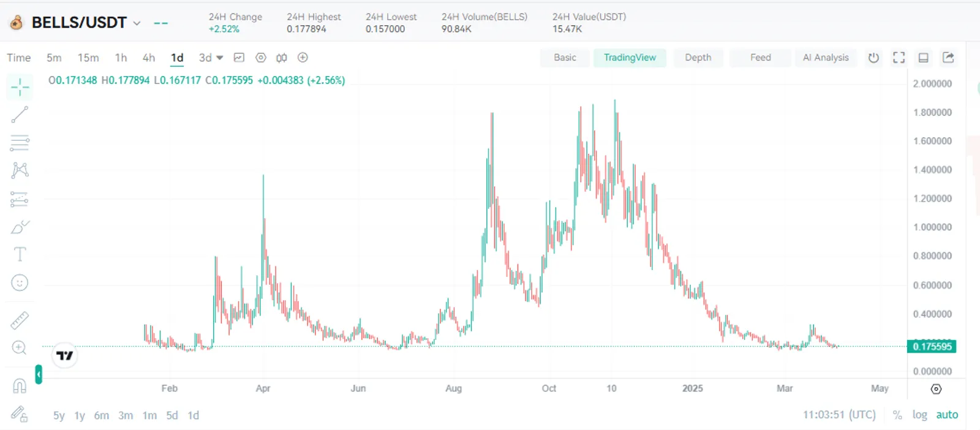Set the date range to 5y
980x430 pixels.
click(59, 415)
